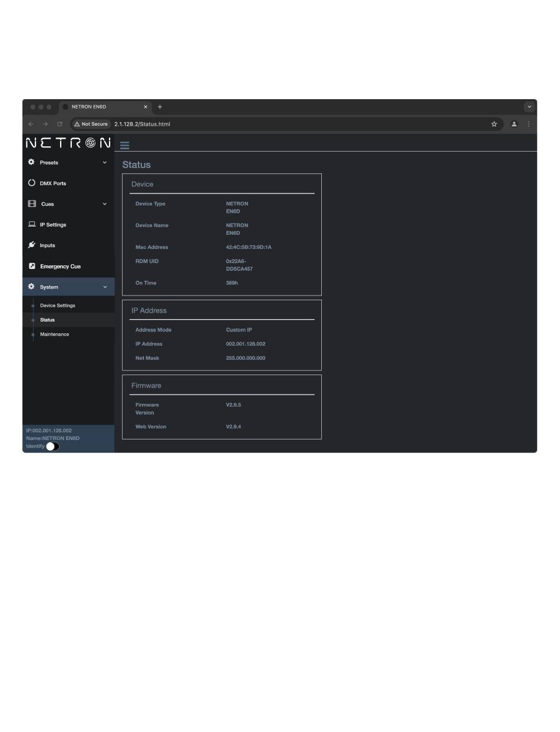The height and width of the screenshot is (732, 560).
Task: Click the Net Mask value 255.000.000.000
Action: [x=246, y=358]
